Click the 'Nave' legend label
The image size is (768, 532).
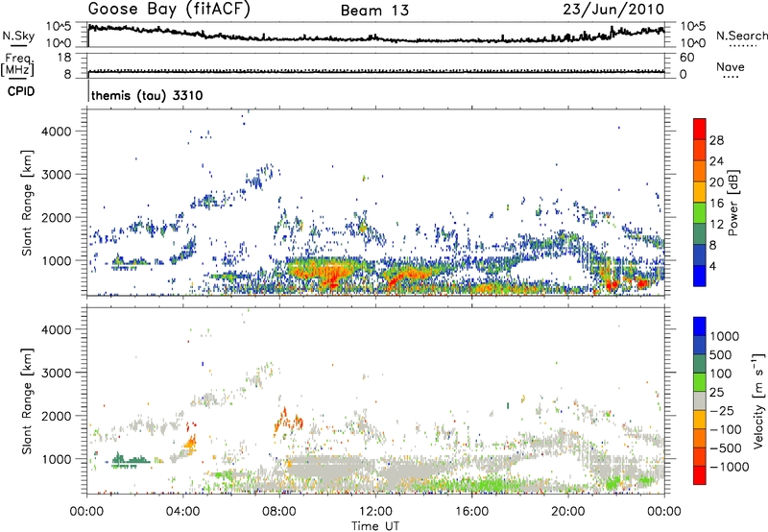[731, 66]
